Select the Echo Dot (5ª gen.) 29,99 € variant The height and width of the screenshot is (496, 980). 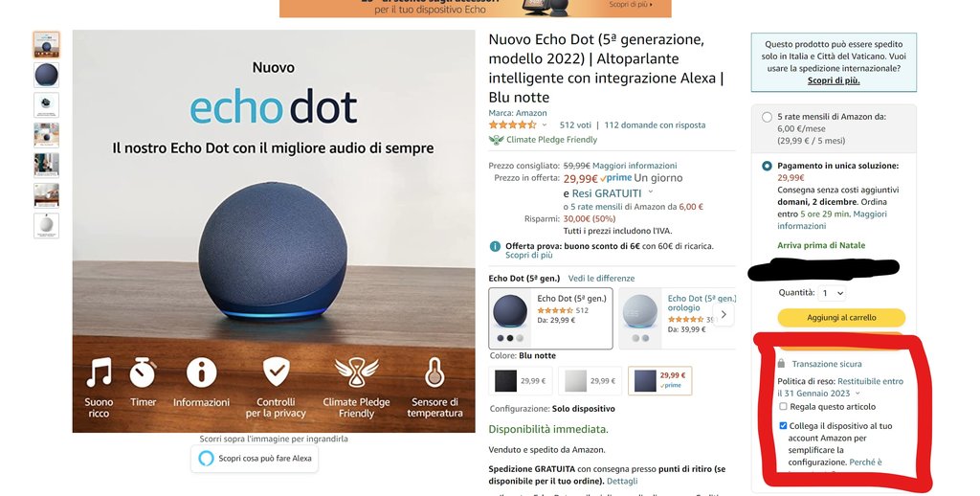click(x=550, y=318)
